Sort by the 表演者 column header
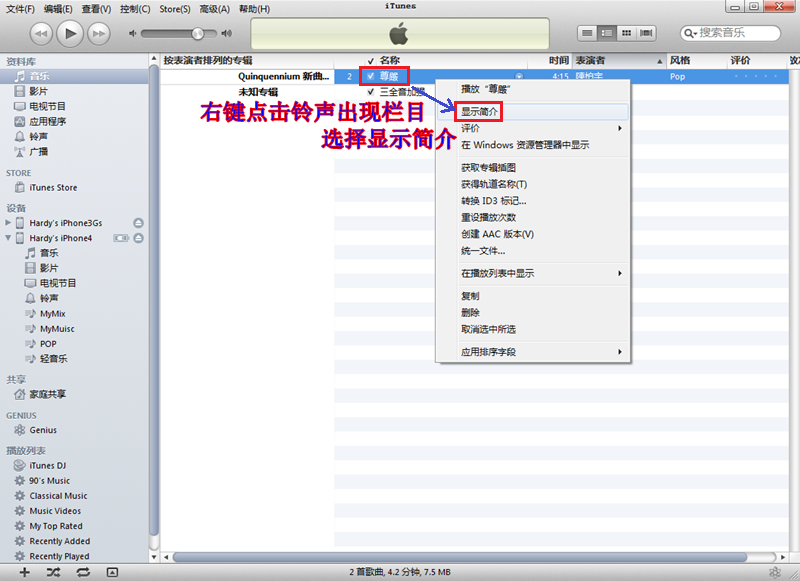800x581 pixels. coord(618,61)
